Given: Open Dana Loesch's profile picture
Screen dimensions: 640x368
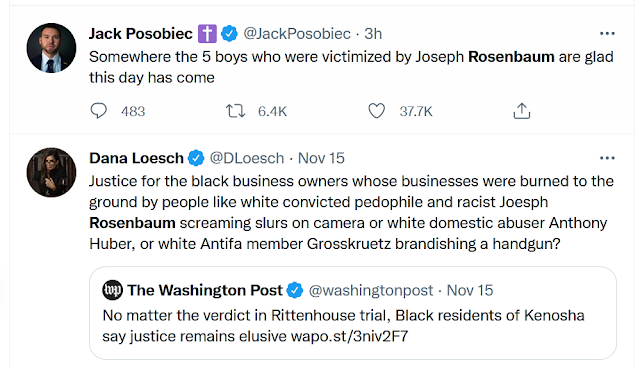Looking at the screenshot, I should pos(51,173).
